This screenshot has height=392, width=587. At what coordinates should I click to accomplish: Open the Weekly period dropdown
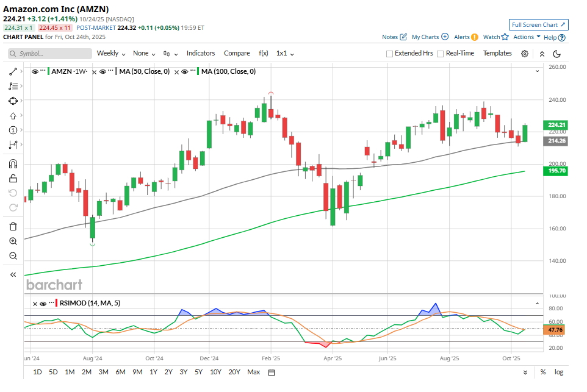click(111, 54)
